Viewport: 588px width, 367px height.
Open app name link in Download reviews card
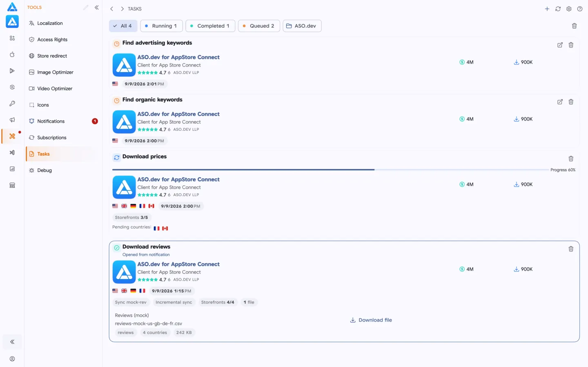178,264
